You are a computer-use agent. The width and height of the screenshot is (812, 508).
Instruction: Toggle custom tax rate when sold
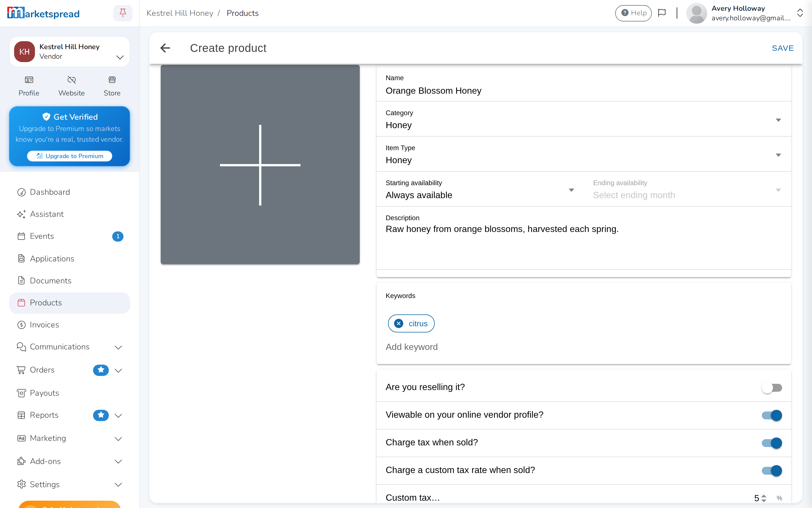(x=771, y=470)
